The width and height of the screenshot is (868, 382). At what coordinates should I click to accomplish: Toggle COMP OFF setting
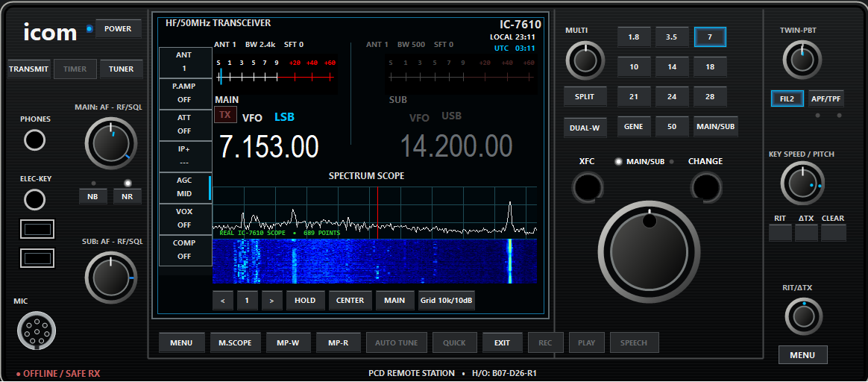tap(184, 250)
